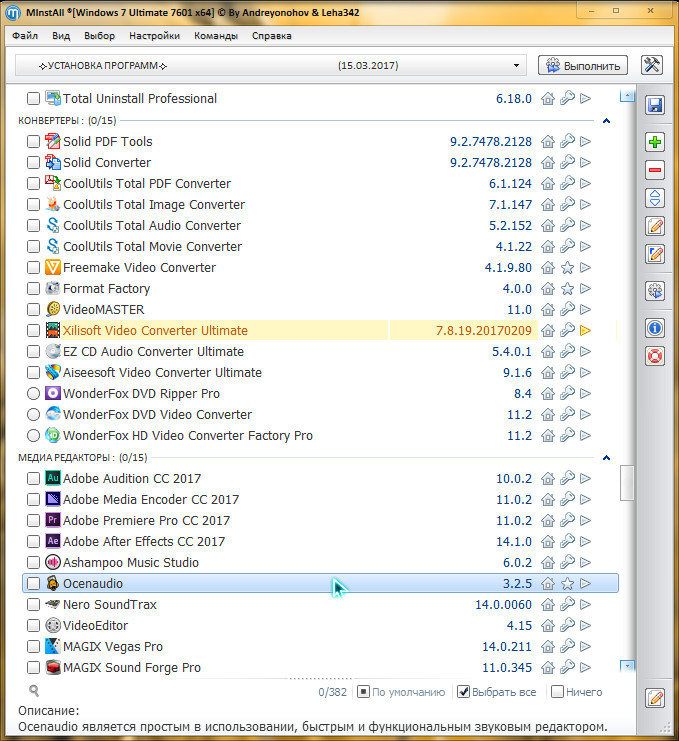Check the Solid PDF Tools checkbox
Screen dimensions: 679x741
point(33,141)
